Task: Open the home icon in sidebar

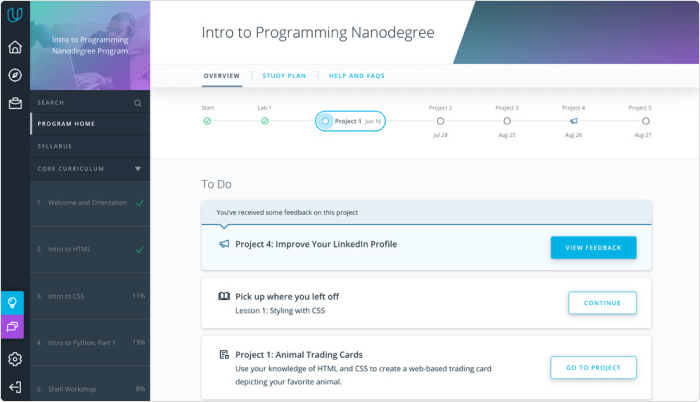Action: coord(15,47)
